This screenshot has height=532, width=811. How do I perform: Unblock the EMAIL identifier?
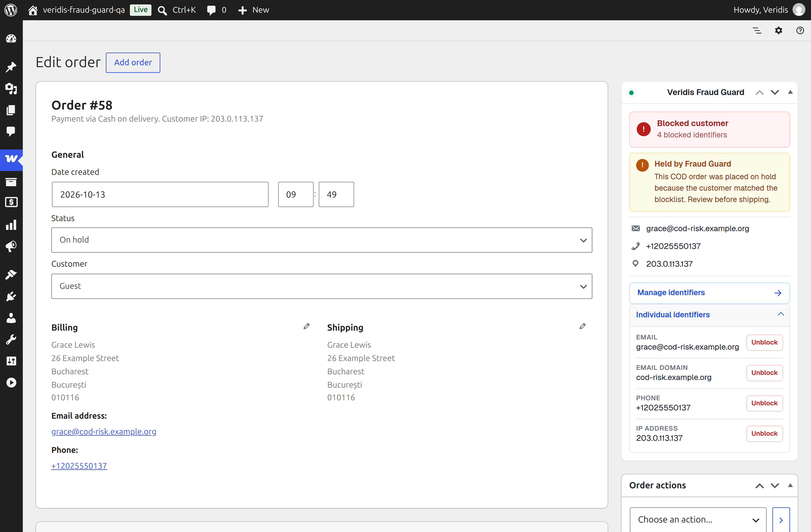[x=764, y=342]
